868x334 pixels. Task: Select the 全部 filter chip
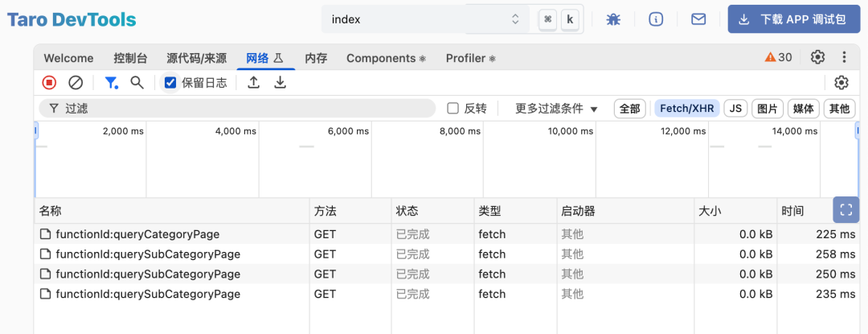click(x=630, y=109)
